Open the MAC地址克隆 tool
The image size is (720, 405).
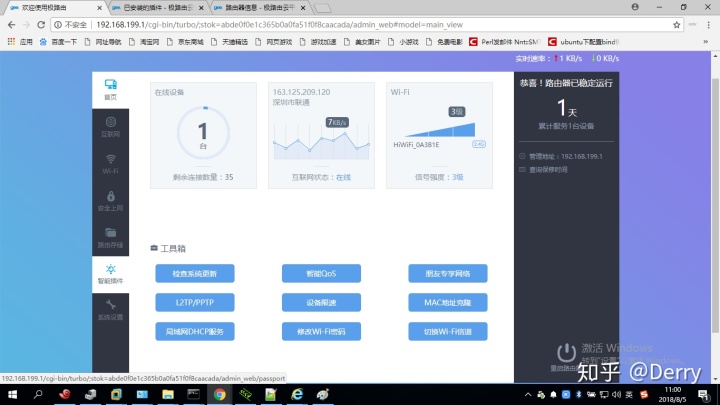pos(448,303)
